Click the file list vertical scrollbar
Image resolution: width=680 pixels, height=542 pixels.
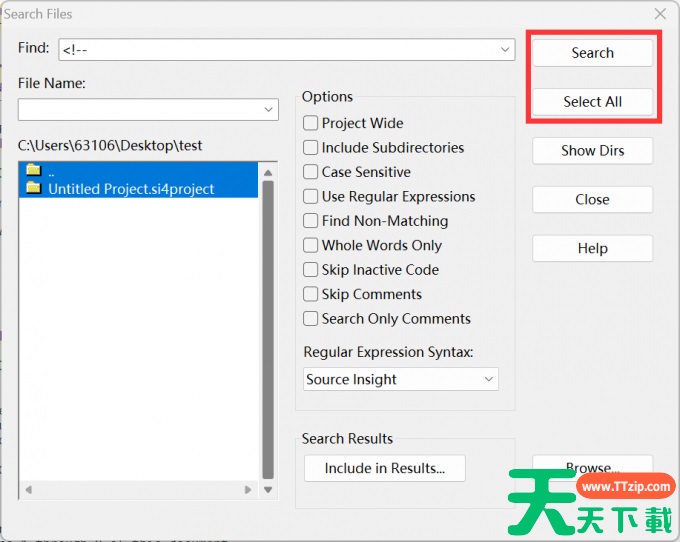[x=267, y=320]
